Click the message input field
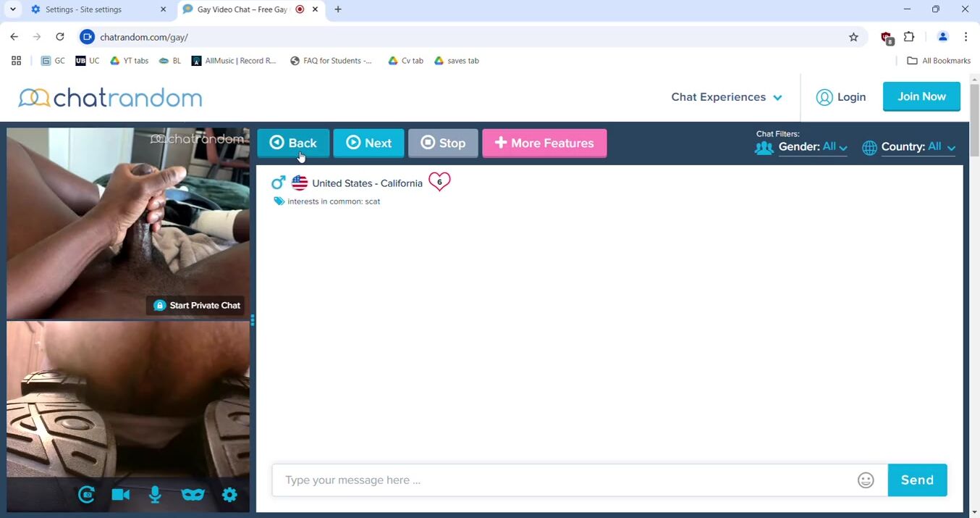Screen dimensions: 980x518 pyautogui.click(x=565, y=480)
